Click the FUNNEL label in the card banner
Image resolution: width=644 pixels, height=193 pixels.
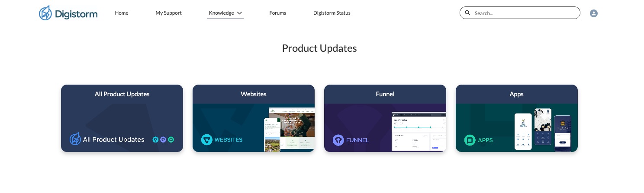tap(357, 140)
